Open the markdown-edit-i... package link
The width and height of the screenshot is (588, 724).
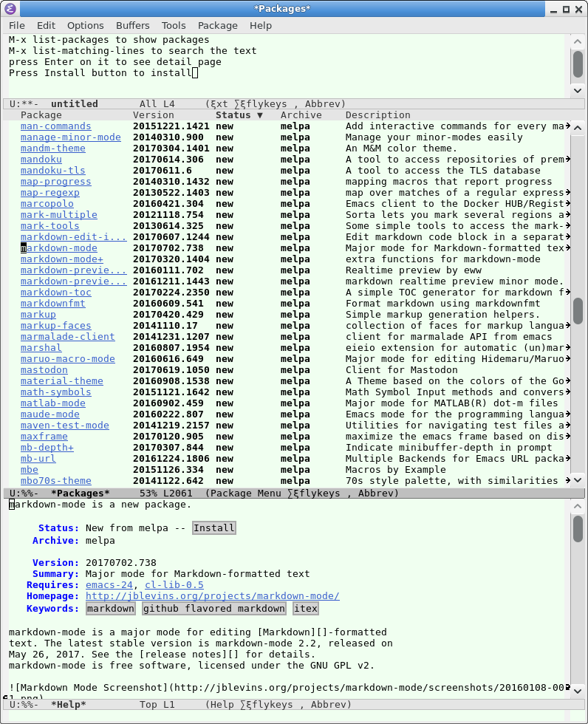point(73,237)
